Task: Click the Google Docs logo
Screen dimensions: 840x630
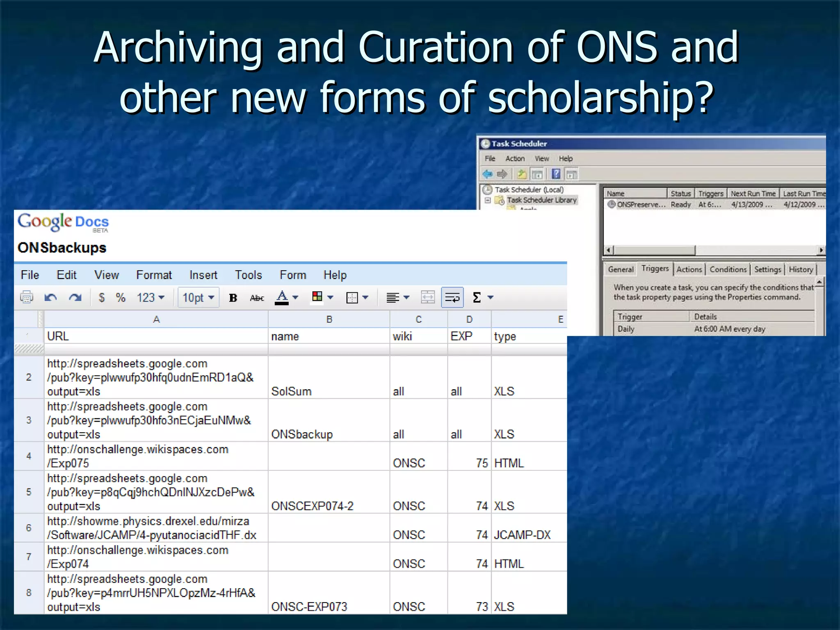Action: 63,222
